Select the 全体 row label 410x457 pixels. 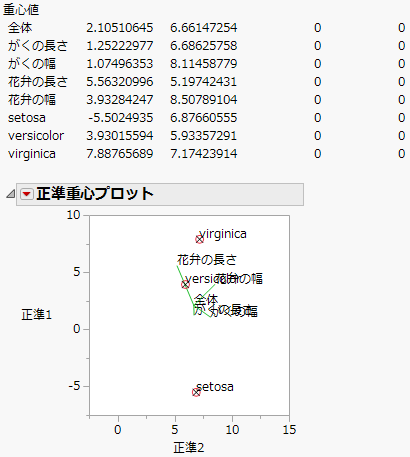pyautogui.click(x=20, y=28)
